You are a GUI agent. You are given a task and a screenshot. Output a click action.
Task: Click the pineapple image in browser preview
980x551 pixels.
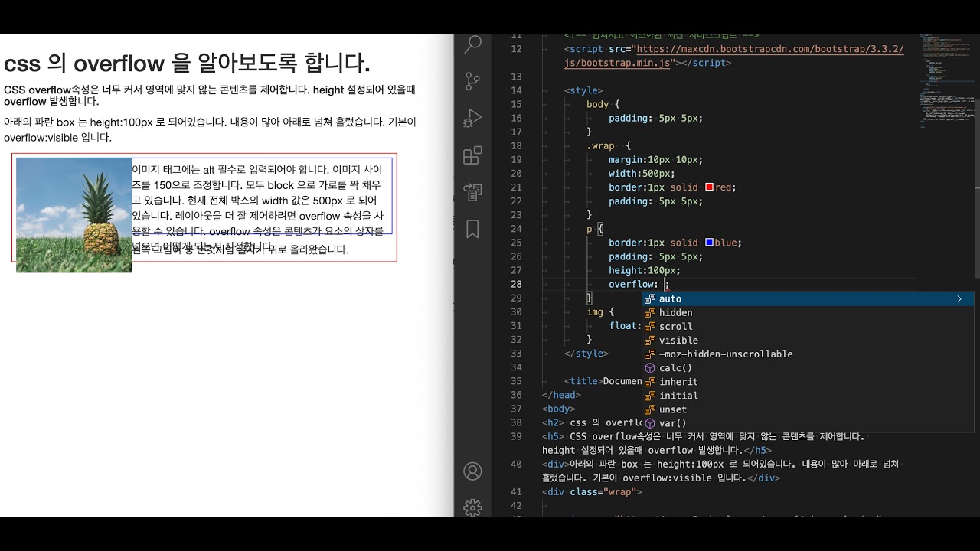click(73, 215)
